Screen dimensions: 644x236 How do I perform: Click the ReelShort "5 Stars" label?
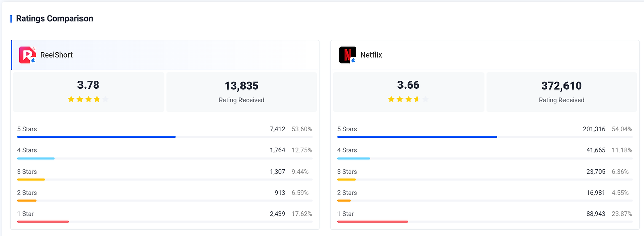(x=27, y=129)
